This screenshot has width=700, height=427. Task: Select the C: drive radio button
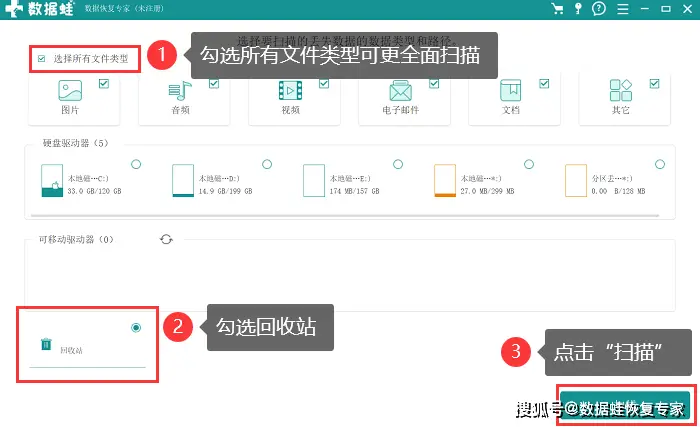tap(136, 164)
